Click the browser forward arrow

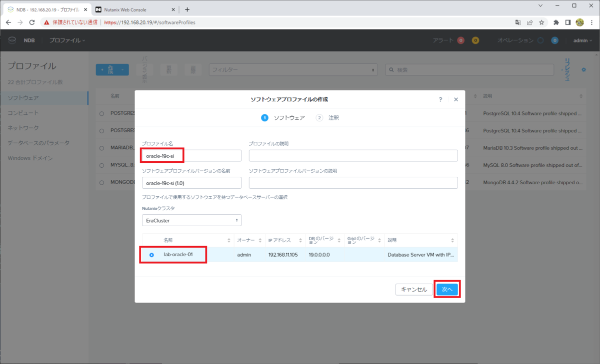pos(20,22)
